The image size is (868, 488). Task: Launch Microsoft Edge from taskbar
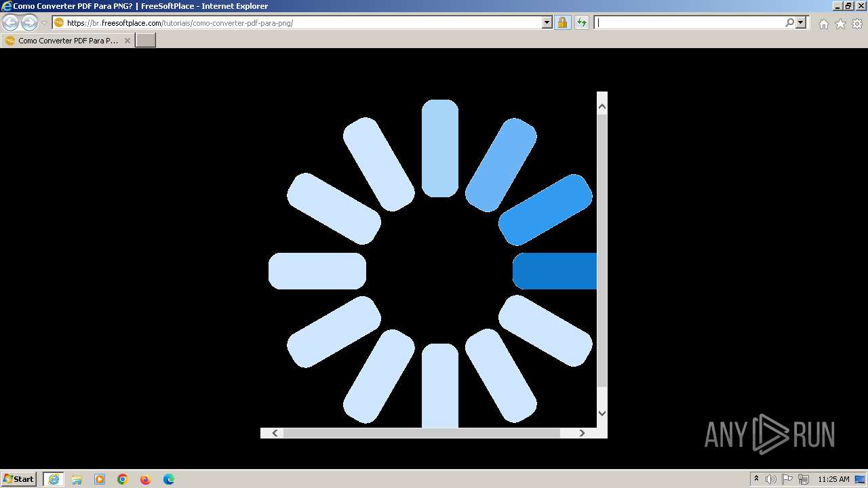(x=169, y=479)
